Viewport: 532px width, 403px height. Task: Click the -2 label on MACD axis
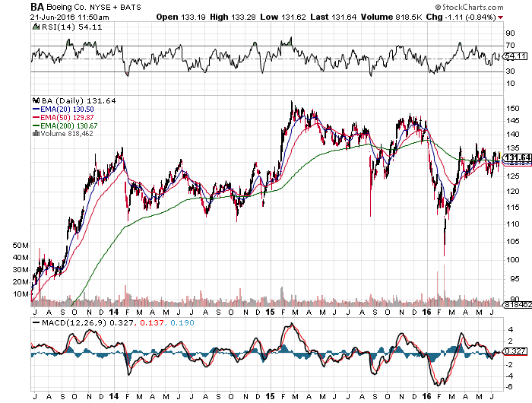pyautogui.click(x=508, y=364)
